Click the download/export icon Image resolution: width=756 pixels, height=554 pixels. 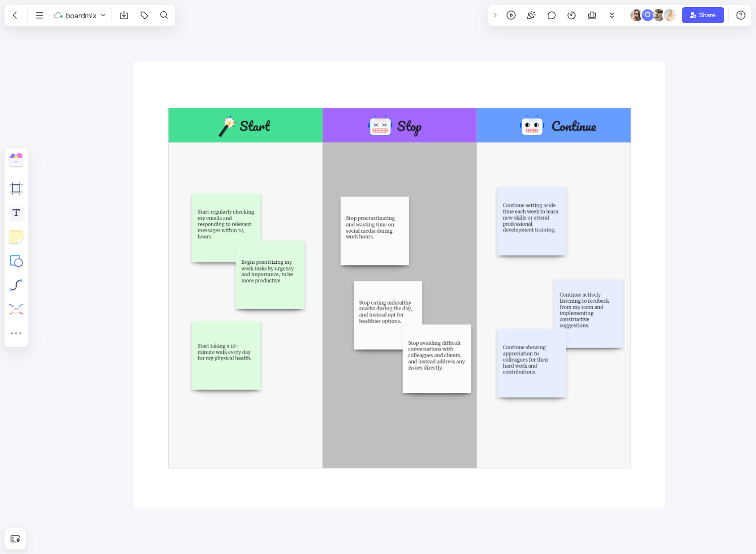[x=124, y=15]
